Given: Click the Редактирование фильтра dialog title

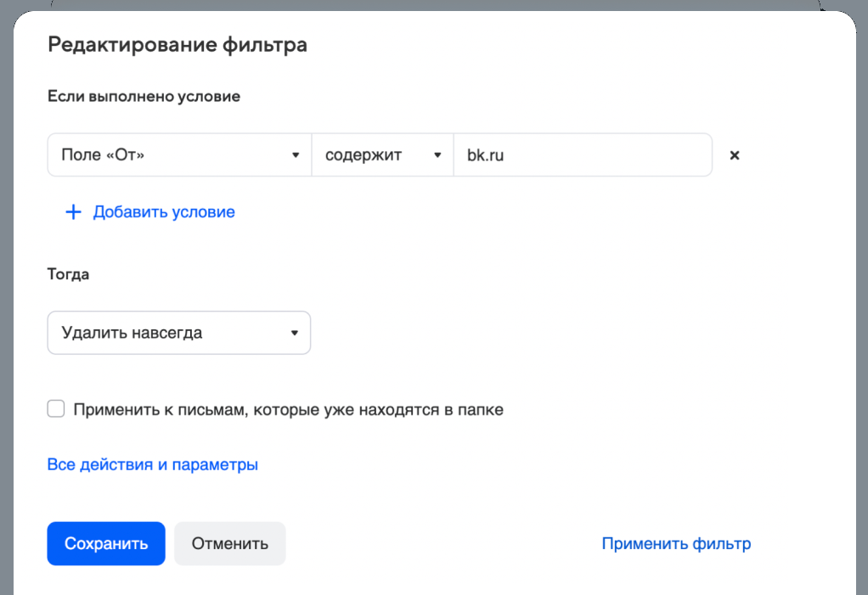Looking at the screenshot, I should (x=178, y=45).
